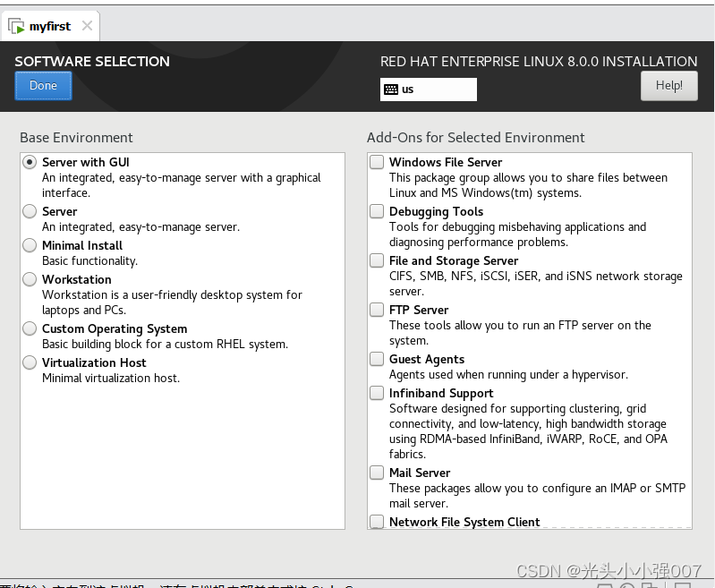The width and height of the screenshot is (715, 588).
Task: Click 'Basic building block for a custom RHEL system.'
Action: click(x=165, y=345)
